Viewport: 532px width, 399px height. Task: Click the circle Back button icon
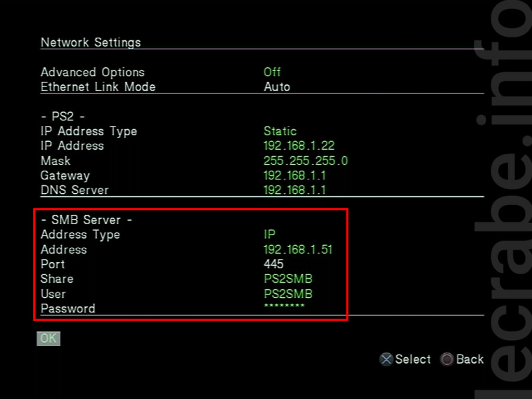[x=446, y=359]
